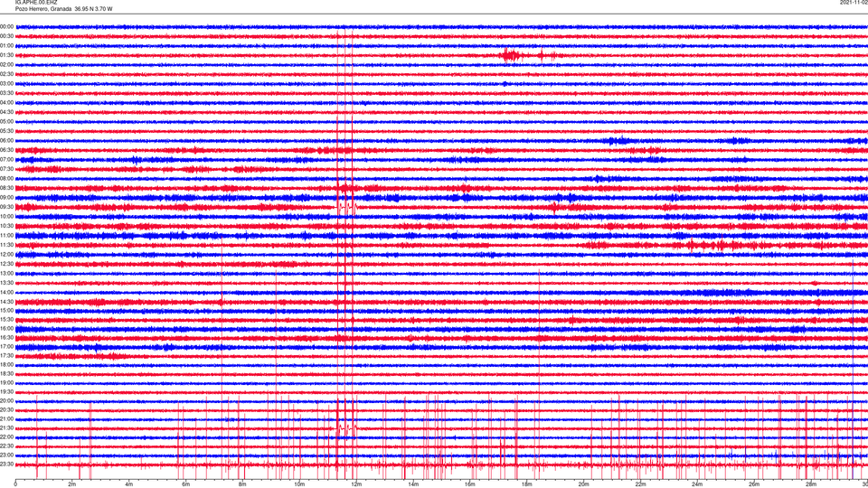Image resolution: width=868 pixels, height=488 pixels.
Task: Pick the 14:30 trace label
Action: [x=7, y=302]
